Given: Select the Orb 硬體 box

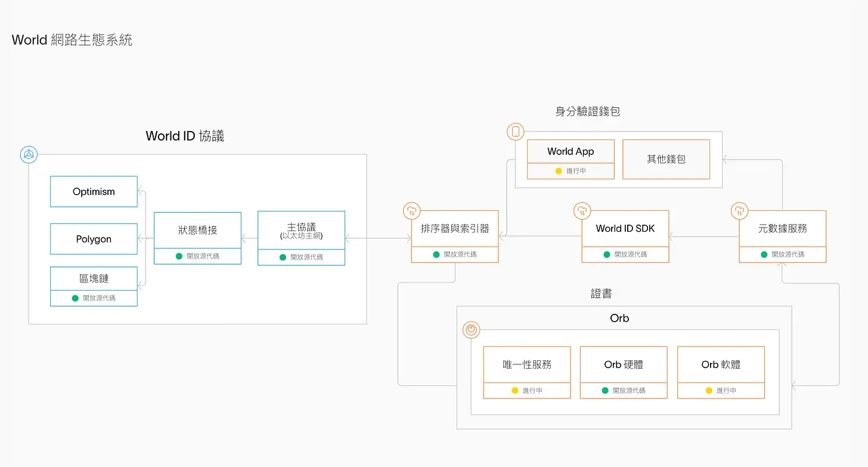Looking at the screenshot, I should [624, 373].
